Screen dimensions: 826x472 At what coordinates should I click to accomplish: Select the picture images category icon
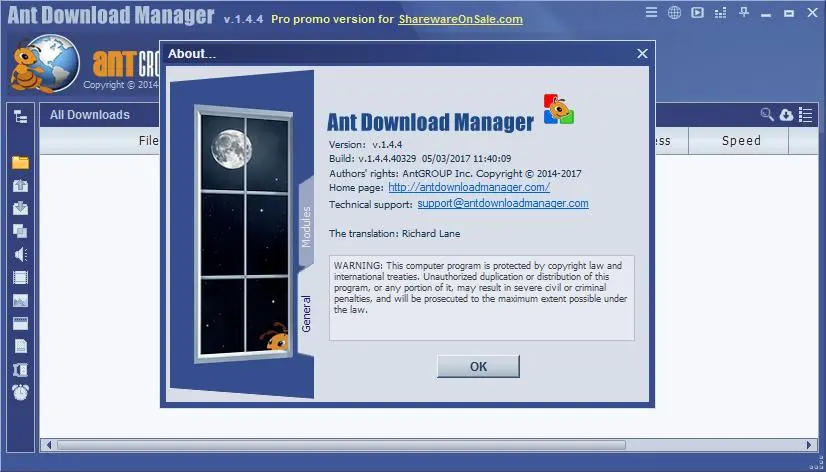point(21,300)
